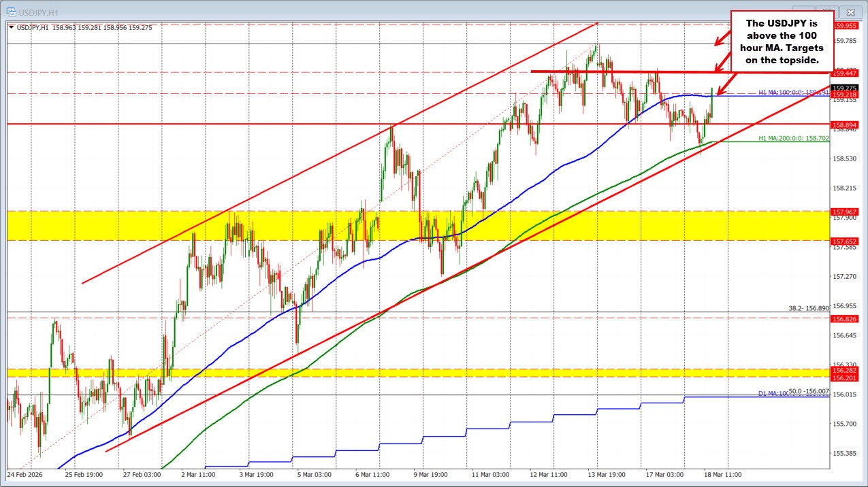Select the 156.826 red price label

click(844, 318)
